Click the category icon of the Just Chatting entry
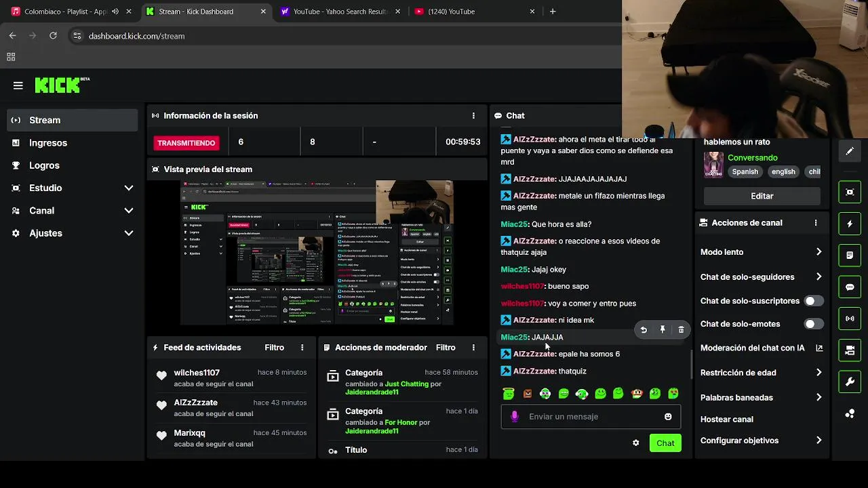 [x=333, y=375]
